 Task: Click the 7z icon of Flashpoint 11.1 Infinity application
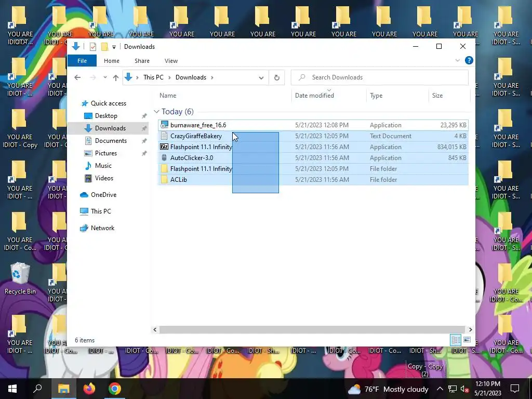[164, 147]
